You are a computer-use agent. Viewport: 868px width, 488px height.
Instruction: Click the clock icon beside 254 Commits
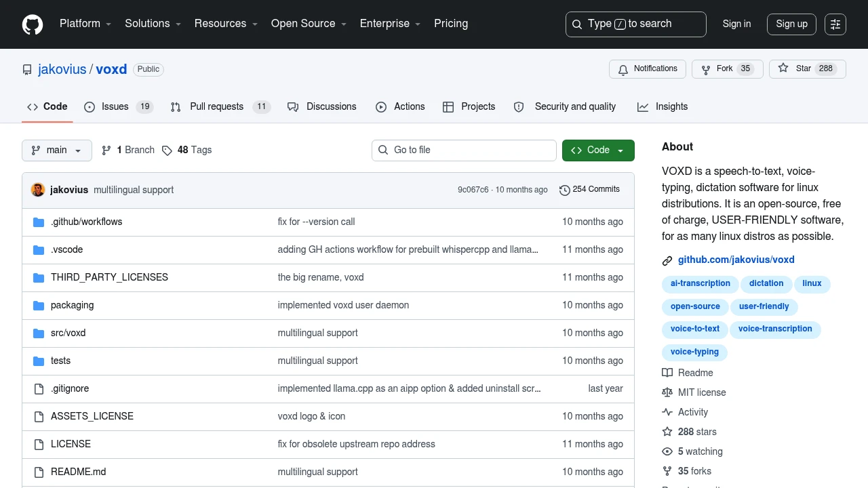click(x=564, y=190)
